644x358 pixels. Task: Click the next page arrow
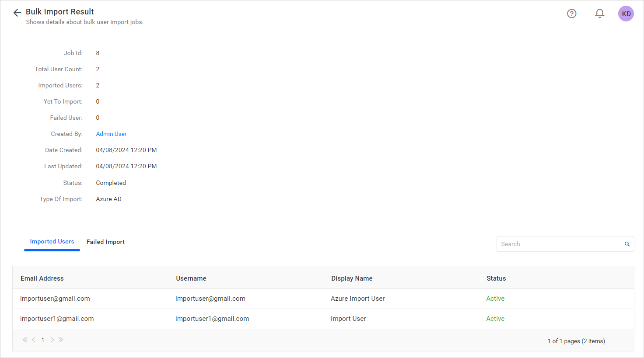(52, 340)
